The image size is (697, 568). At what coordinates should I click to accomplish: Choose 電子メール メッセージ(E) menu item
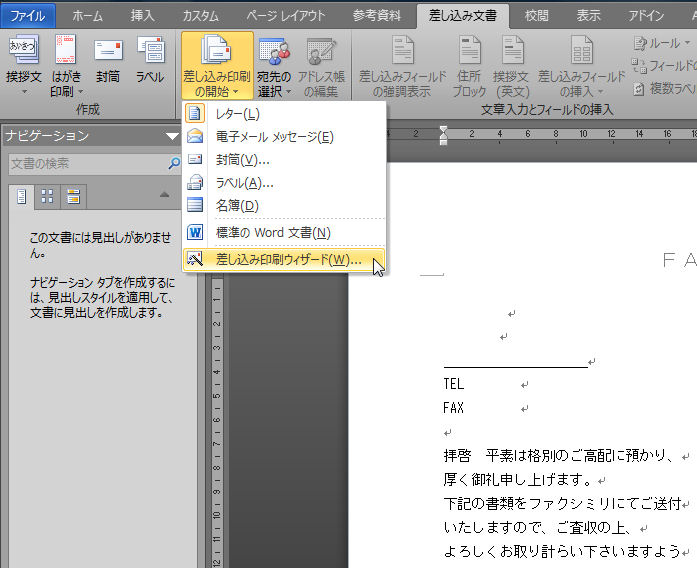coord(284,136)
